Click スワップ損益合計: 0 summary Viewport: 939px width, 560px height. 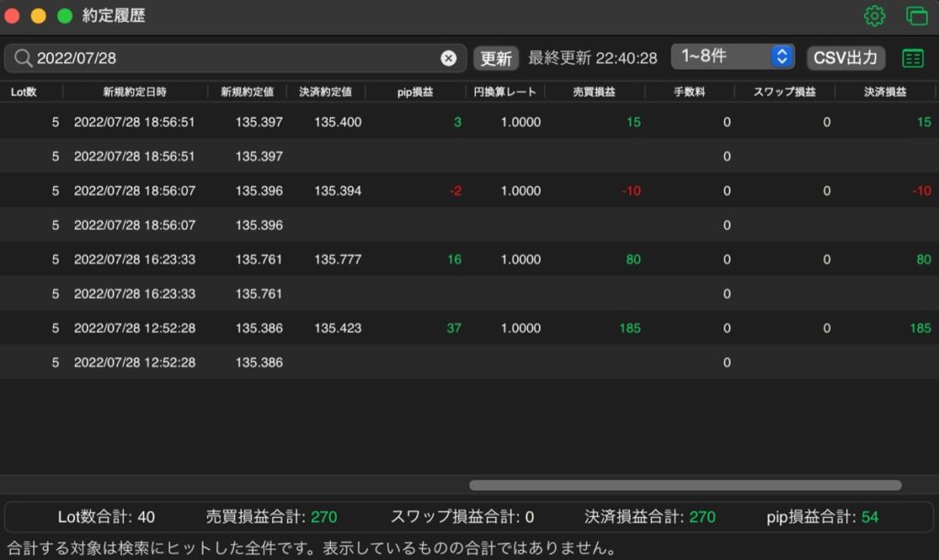click(462, 517)
